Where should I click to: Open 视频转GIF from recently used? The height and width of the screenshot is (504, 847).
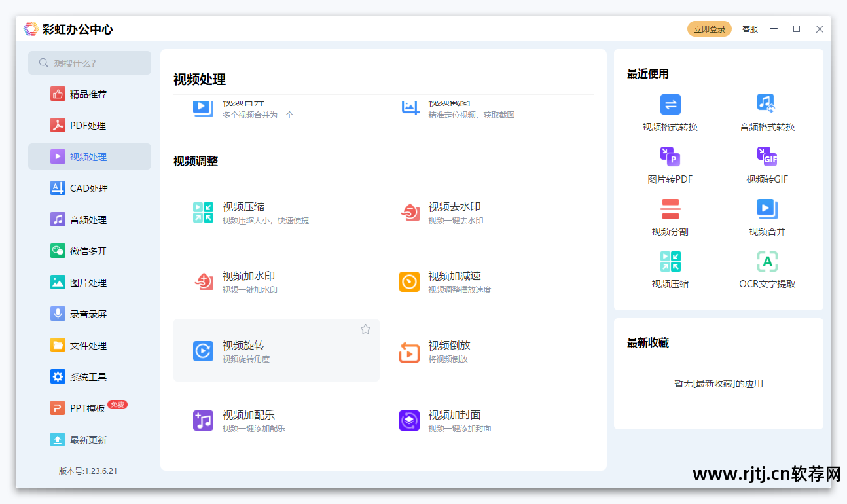tap(767, 165)
